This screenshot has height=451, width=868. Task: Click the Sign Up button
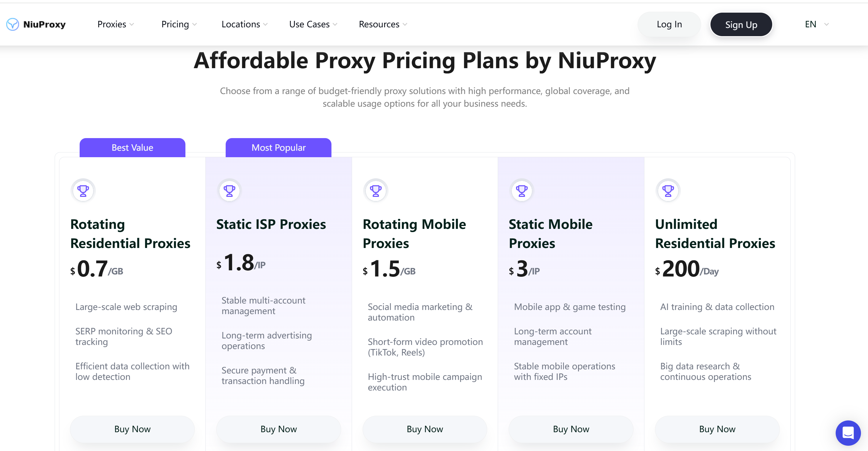(x=741, y=25)
